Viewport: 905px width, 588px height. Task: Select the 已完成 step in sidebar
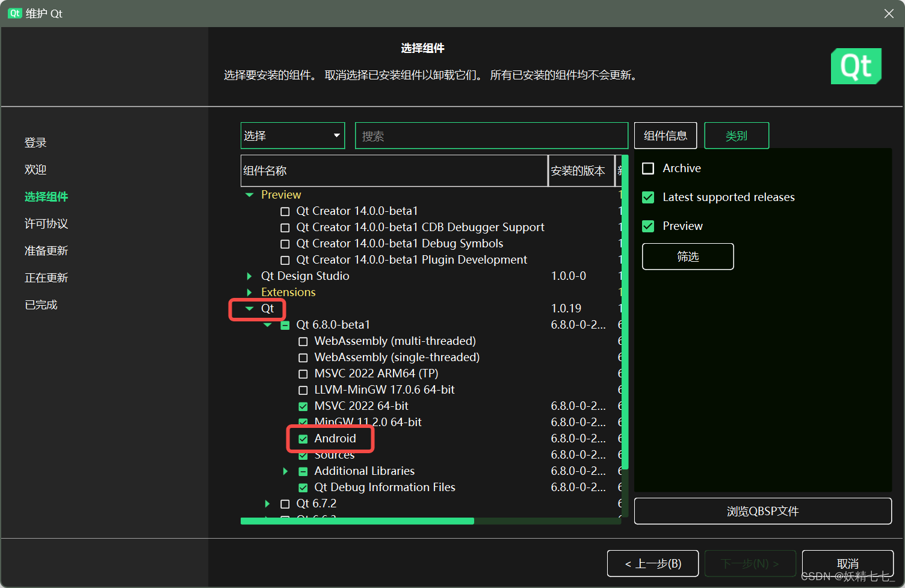41,305
